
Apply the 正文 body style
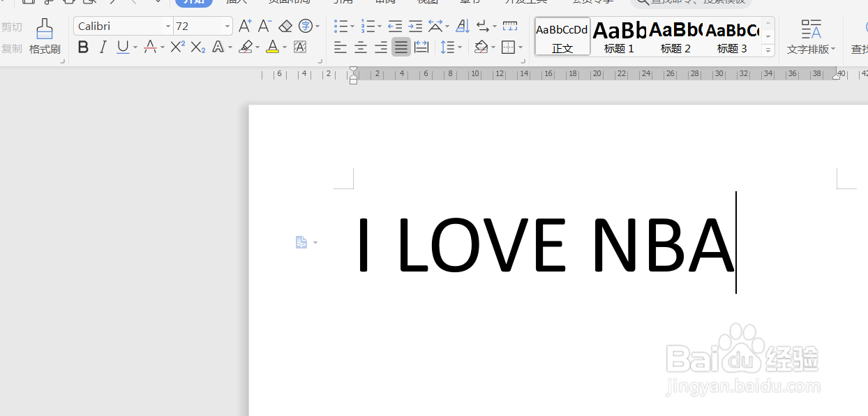point(562,37)
